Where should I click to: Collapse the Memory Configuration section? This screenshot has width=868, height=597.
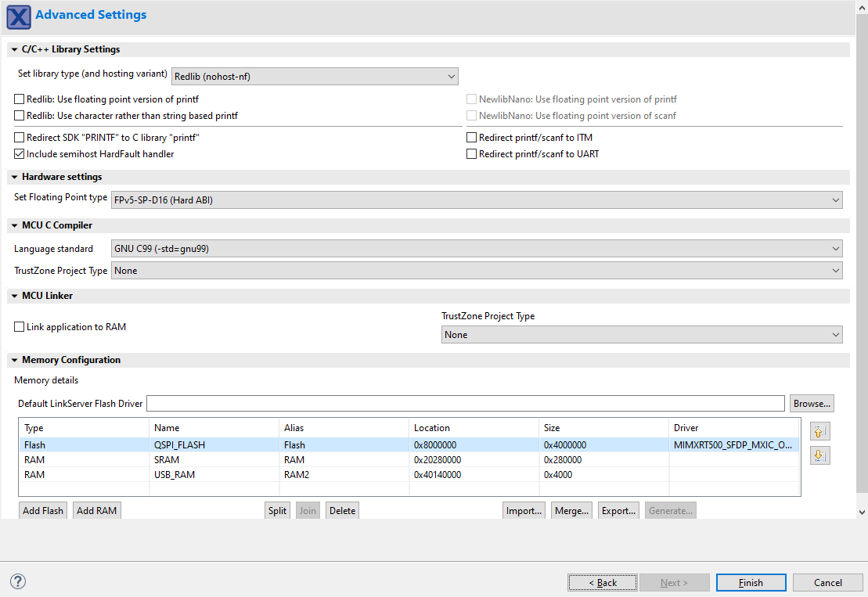(x=15, y=360)
